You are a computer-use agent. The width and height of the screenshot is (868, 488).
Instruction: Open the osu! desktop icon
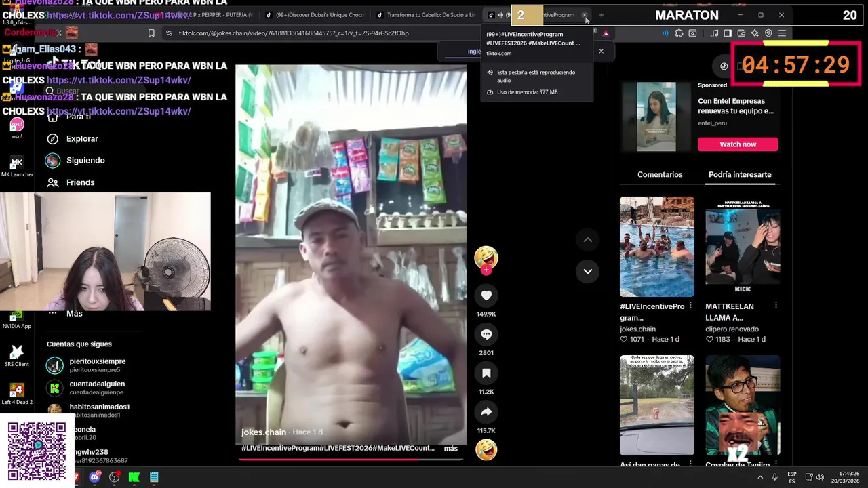click(17, 128)
